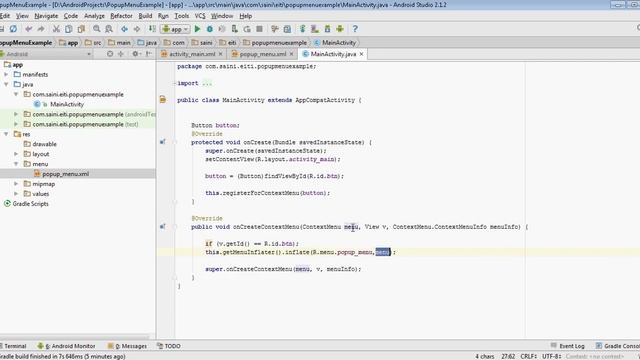Click Hide panel icon in Project pane

point(149,54)
